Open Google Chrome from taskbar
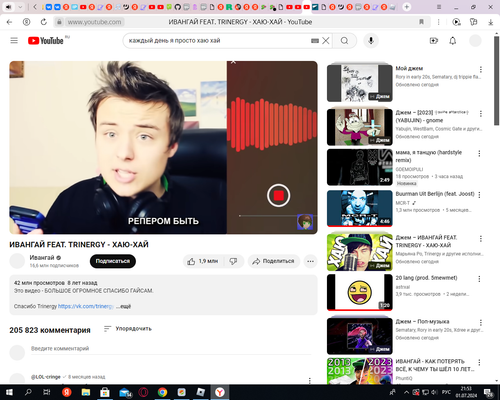The height and width of the screenshot is (400, 500). pos(162,392)
